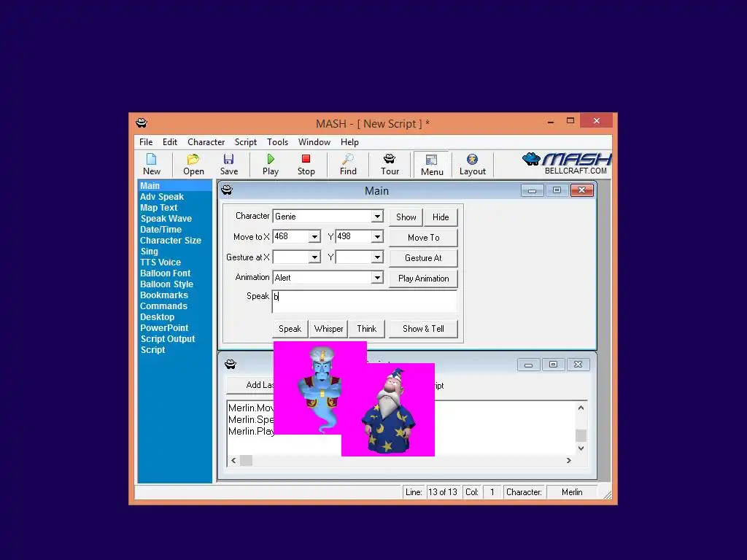Expand the Animation Alert dropdown
The height and width of the screenshot is (560, 747).
tap(377, 278)
